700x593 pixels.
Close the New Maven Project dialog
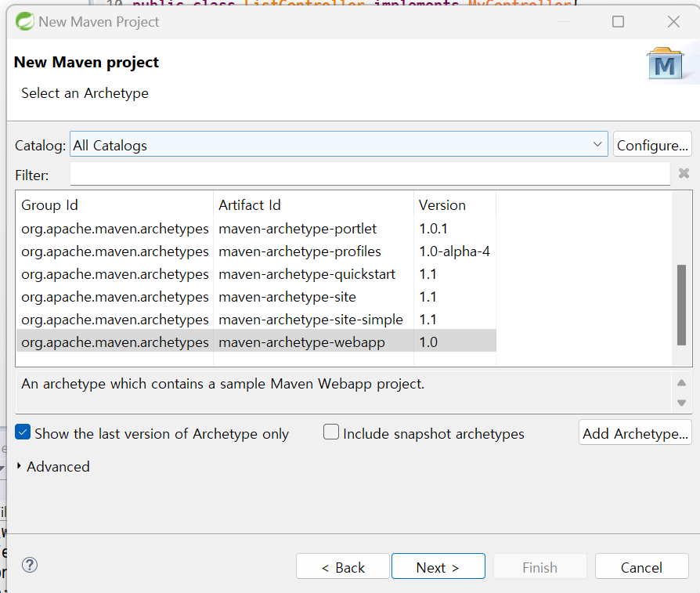tap(673, 21)
